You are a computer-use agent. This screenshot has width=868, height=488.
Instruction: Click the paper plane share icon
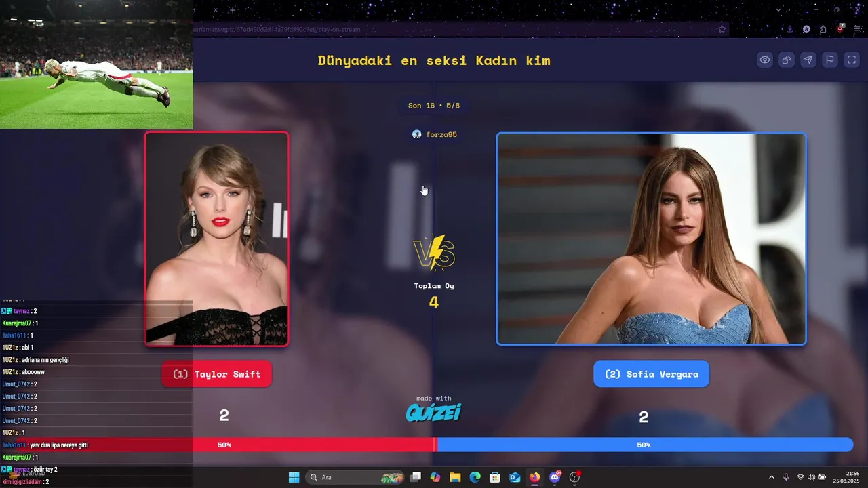pos(808,60)
